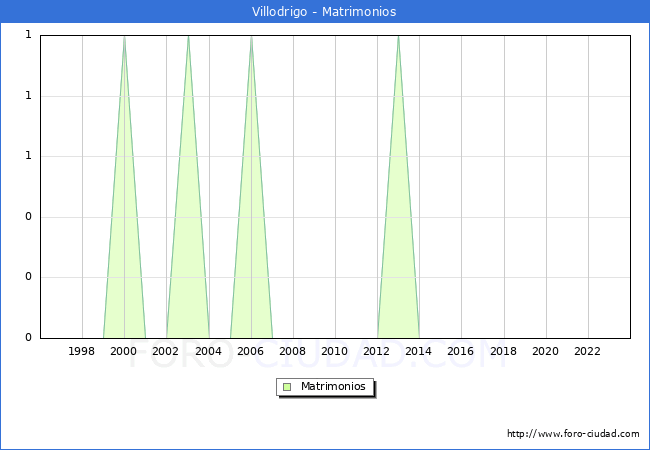
Task: Select the 2004 x-axis label
Action: [x=209, y=351]
